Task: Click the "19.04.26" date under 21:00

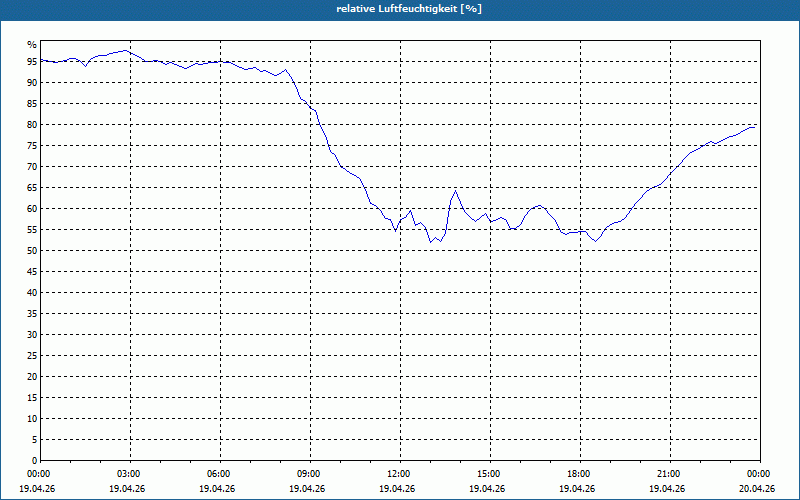Action: [x=667, y=489]
